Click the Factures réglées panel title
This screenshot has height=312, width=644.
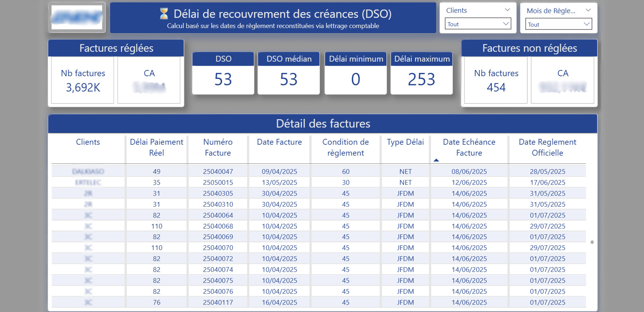click(116, 48)
